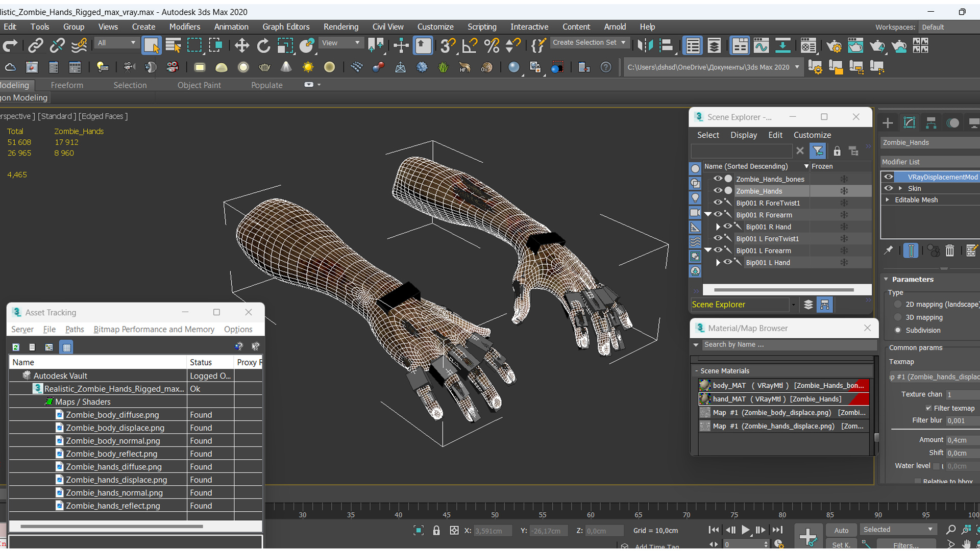Click the selection lock toggle padlock

coord(436,531)
